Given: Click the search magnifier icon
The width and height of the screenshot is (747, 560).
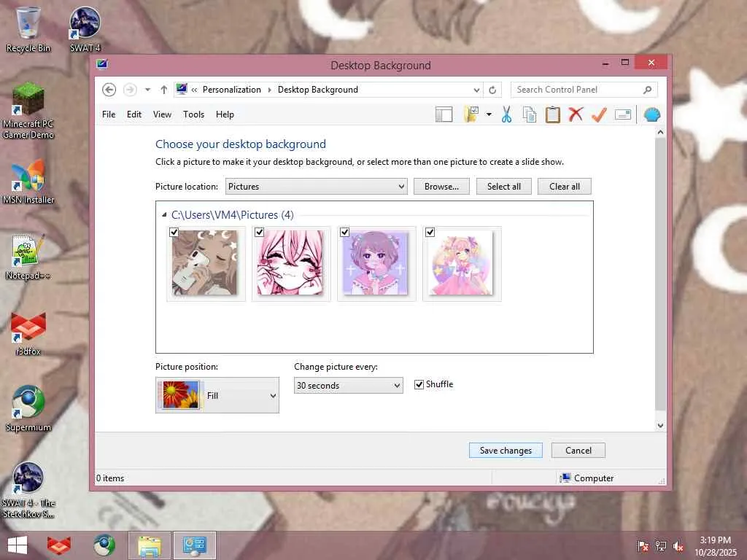Looking at the screenshot, I should (647, 90).
